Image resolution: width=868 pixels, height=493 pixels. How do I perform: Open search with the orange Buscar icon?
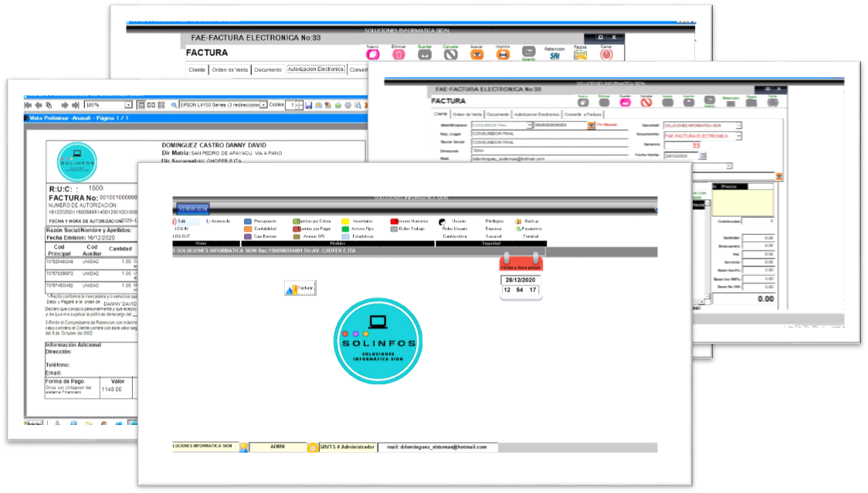point(477,54)
